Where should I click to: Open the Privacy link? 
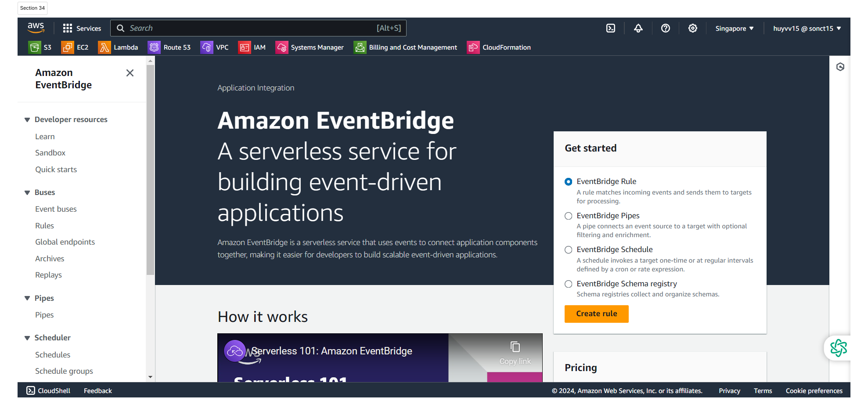pos(729,391)
